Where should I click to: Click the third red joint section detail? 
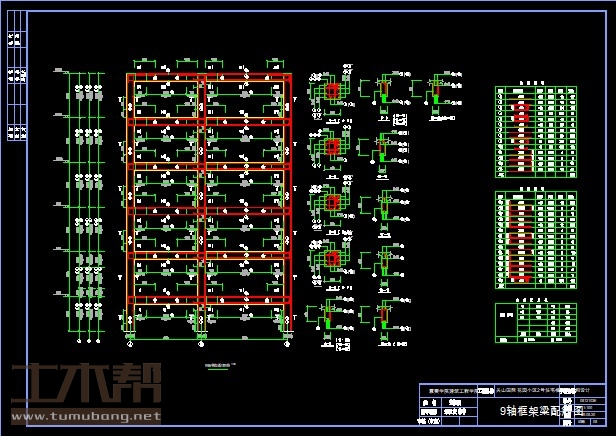click(x=329, y=205)
